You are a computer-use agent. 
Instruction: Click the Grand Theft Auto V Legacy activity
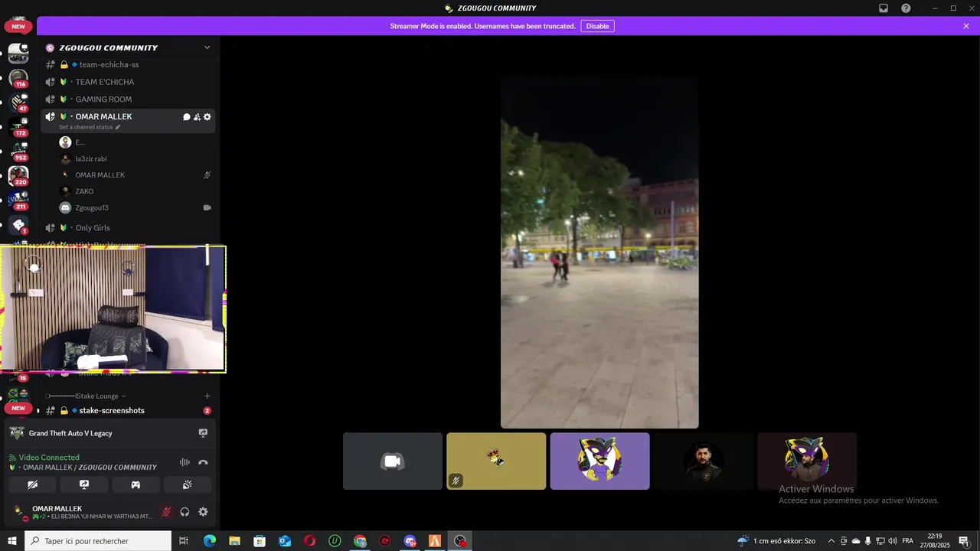point(70,433)
